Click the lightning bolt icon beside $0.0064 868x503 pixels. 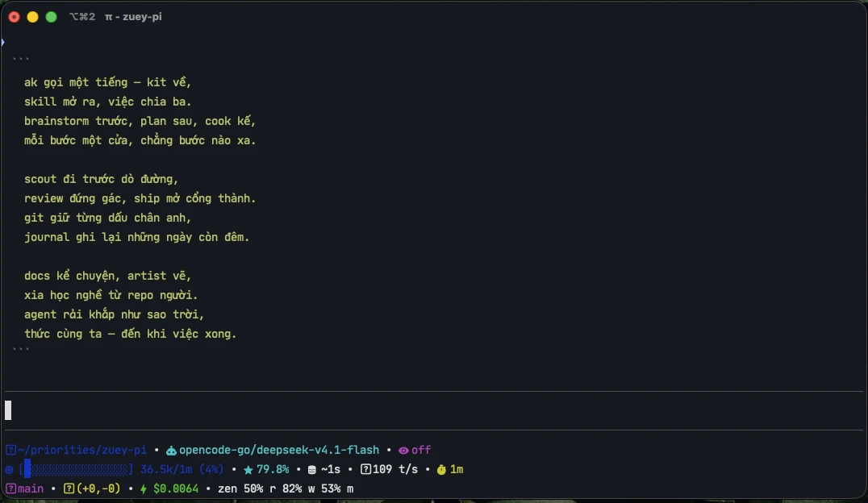144,489
